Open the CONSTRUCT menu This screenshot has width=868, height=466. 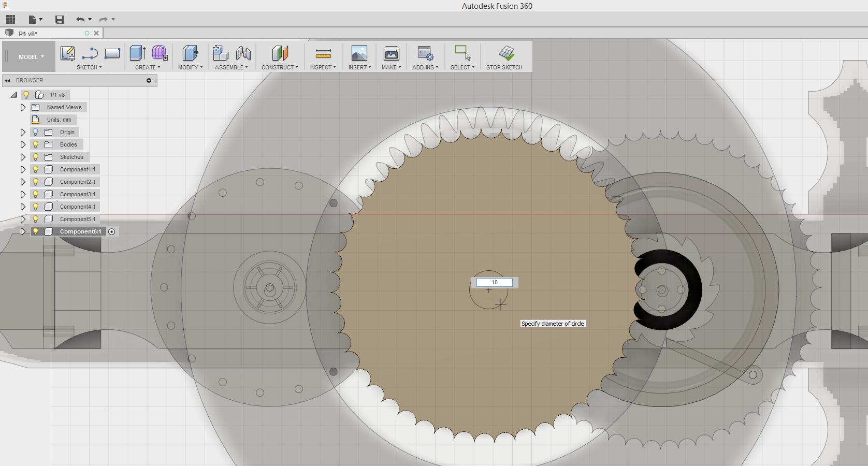pos(280,67)
